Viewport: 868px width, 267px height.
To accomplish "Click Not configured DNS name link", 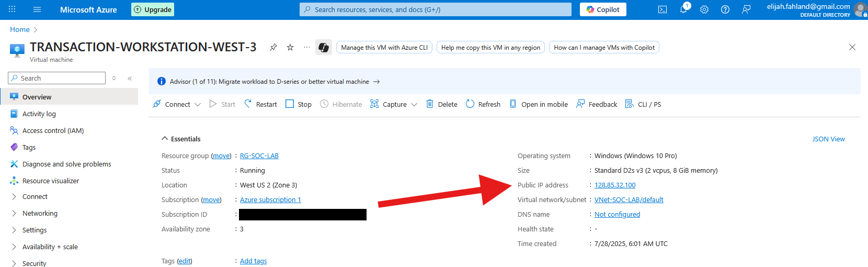I will [x=617, y=214].
